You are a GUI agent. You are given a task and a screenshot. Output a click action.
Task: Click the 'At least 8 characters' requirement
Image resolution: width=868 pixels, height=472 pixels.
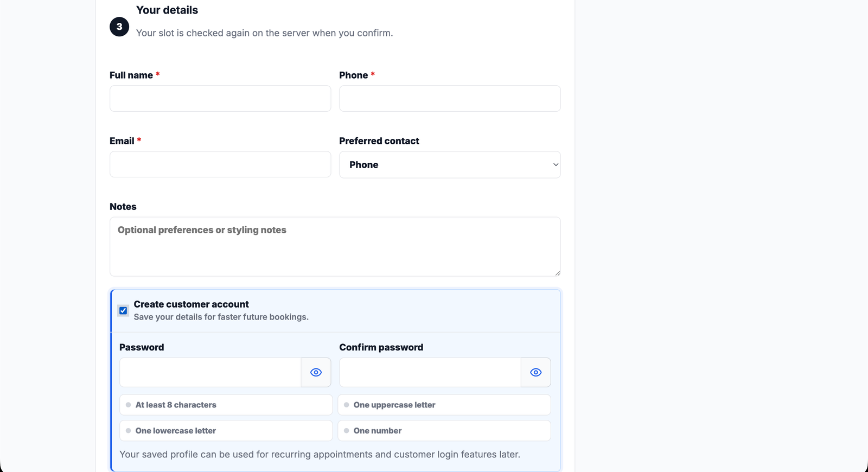(x=226, y=405)
